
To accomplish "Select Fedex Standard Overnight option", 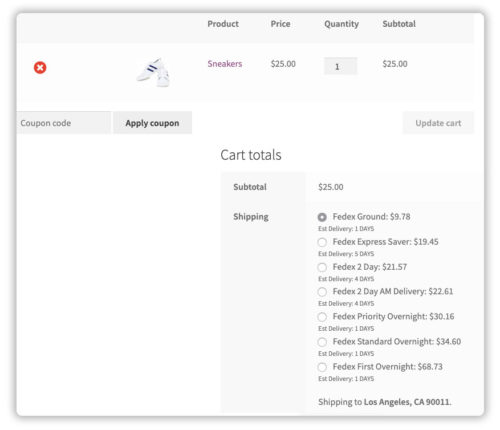I will coord(322,342).
